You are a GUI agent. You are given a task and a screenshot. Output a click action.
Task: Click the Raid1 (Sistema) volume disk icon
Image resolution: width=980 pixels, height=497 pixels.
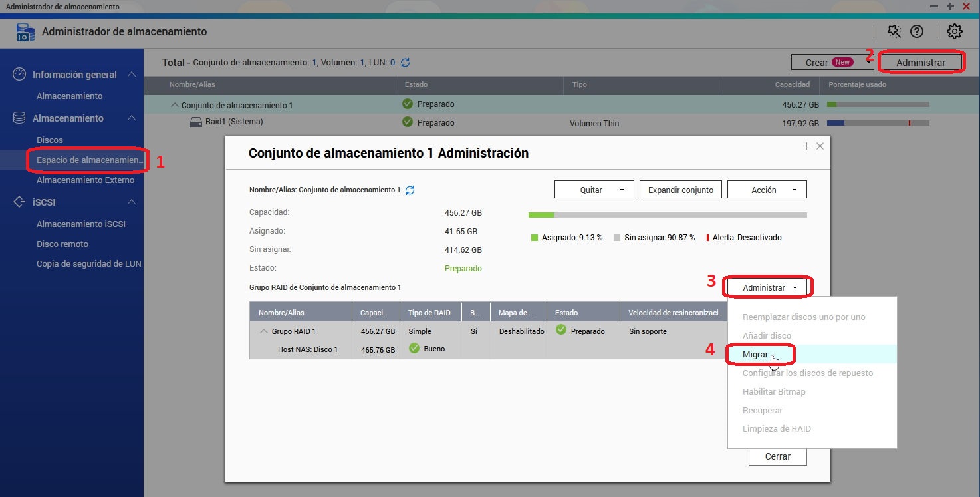[195, 122]
